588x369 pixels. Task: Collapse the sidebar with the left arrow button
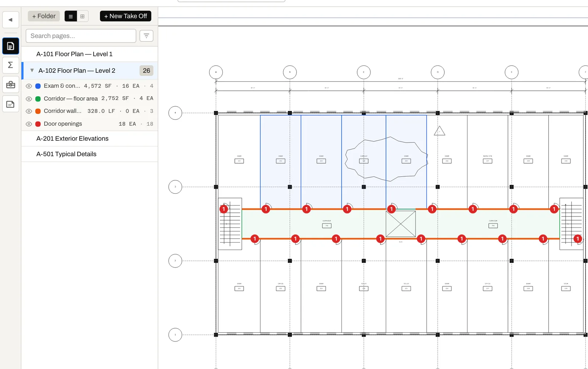(11, 20)
